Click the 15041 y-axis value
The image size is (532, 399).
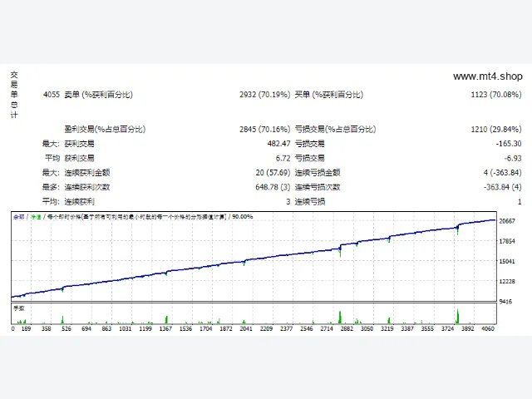pos(507,261)
